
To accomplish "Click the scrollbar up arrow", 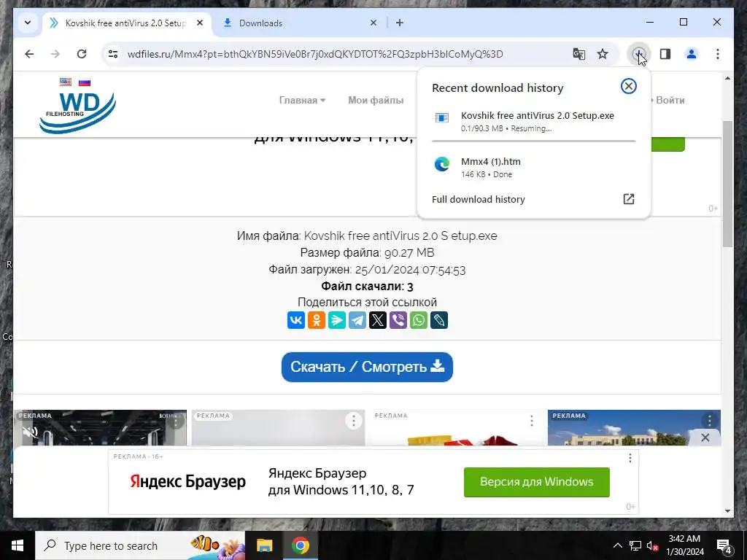I will pyautogui.click(x=727, y=79).
